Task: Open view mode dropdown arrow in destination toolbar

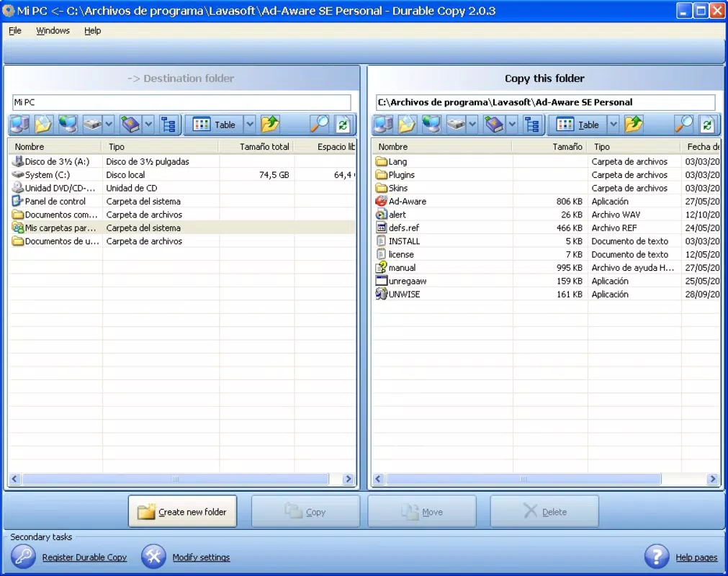Action: point(250,125)
